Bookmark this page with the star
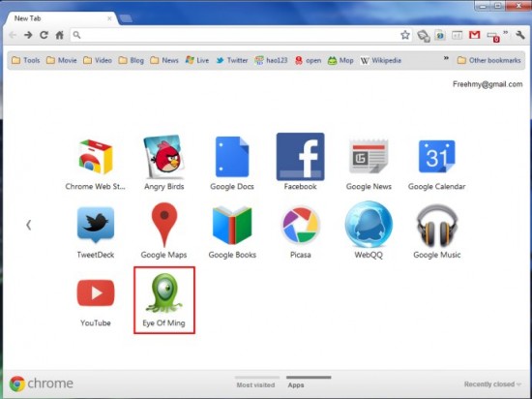This screenshot has width=532, height=399. pos(405,35)
